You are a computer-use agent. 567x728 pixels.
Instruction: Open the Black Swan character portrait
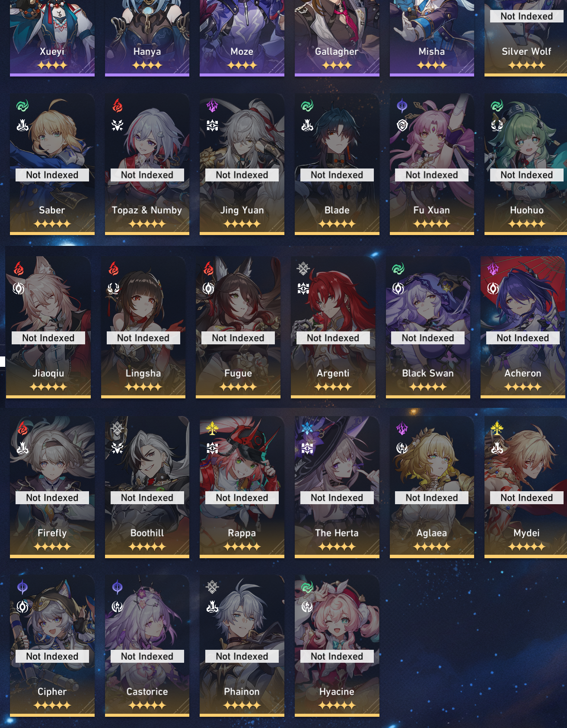click(428, 327)
